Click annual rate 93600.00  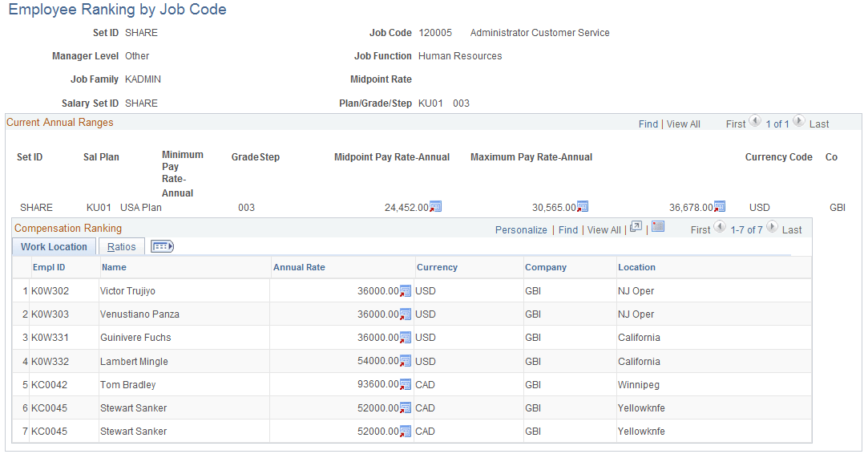(378, 384)
